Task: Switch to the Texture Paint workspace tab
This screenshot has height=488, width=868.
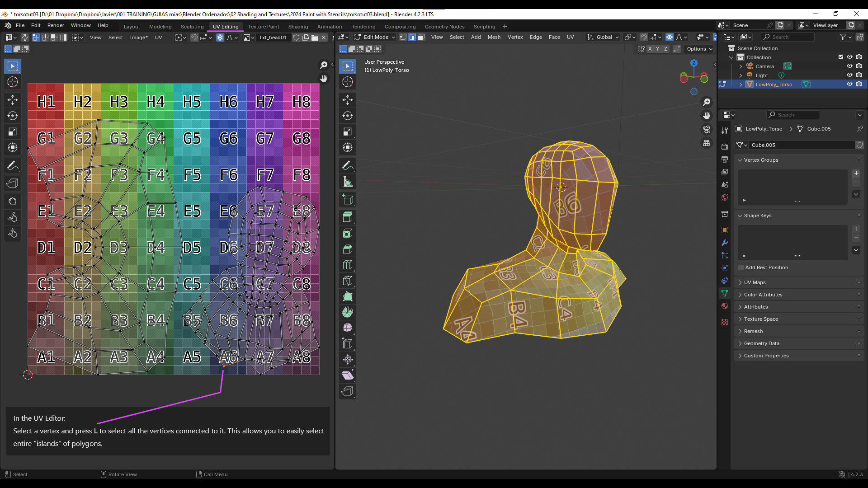Action: [x=263, y=27]
